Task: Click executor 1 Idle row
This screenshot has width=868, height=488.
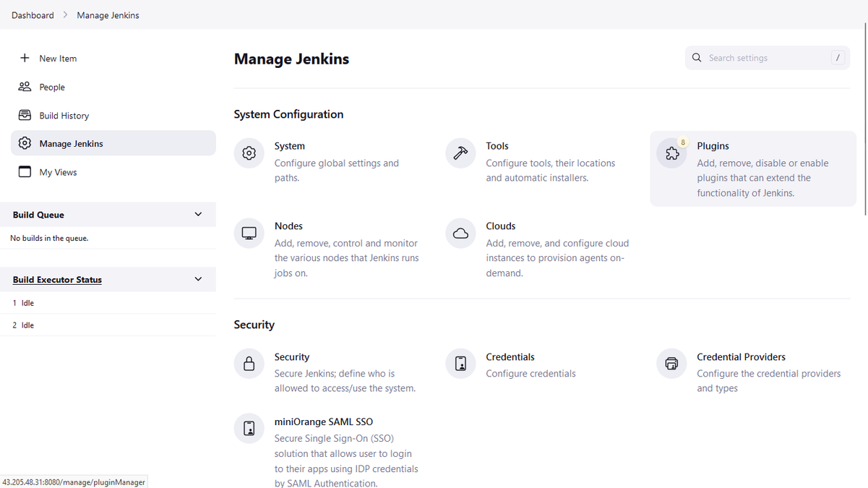Action: [x=108, y=303]
